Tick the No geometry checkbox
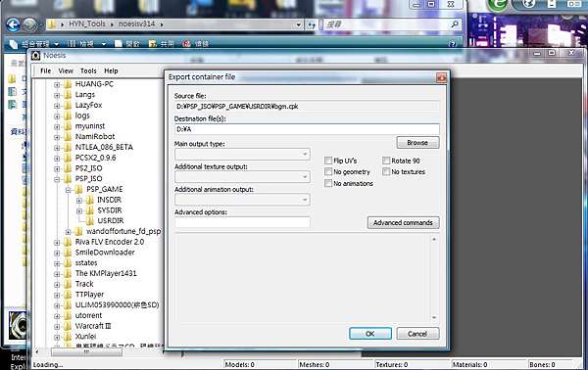Image resolution: width=588 pixels, height=370 pixels. tap(328, 172)
